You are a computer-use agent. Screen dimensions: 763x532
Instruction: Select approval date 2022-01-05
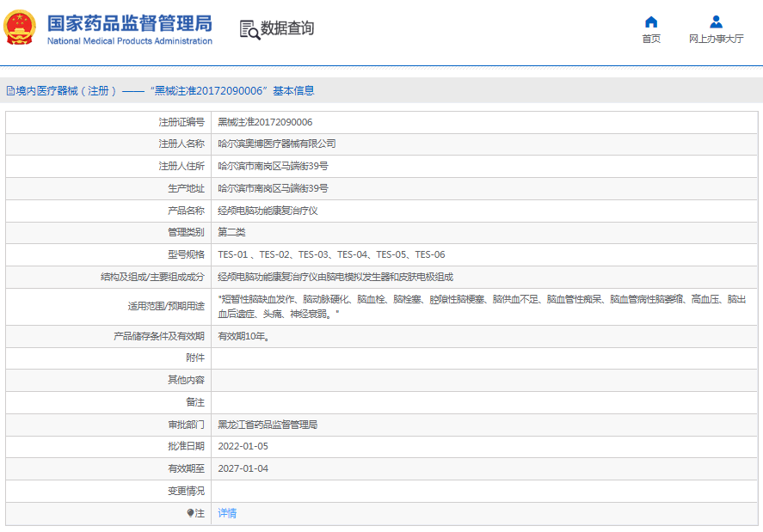[243, 446]
